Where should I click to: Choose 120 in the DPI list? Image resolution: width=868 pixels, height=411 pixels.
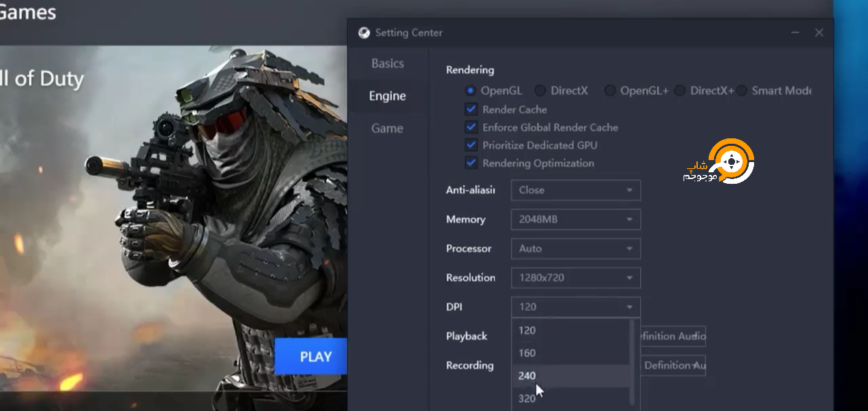pos(570,330)
